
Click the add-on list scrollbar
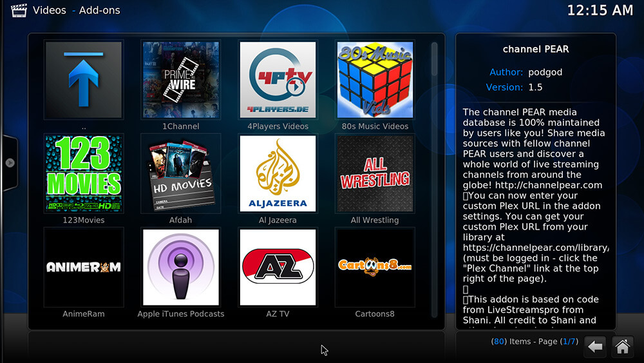tap(434, 64)
